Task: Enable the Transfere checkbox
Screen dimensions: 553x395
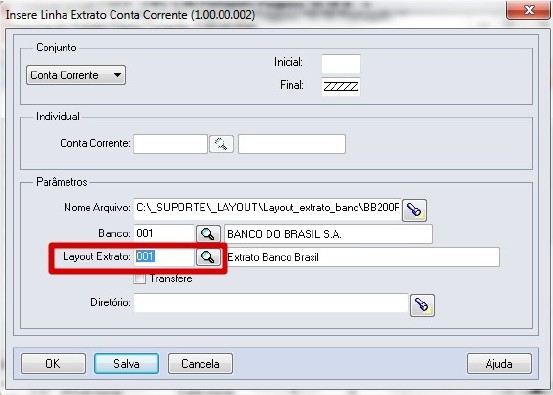Action: click(x=140, y=278)
